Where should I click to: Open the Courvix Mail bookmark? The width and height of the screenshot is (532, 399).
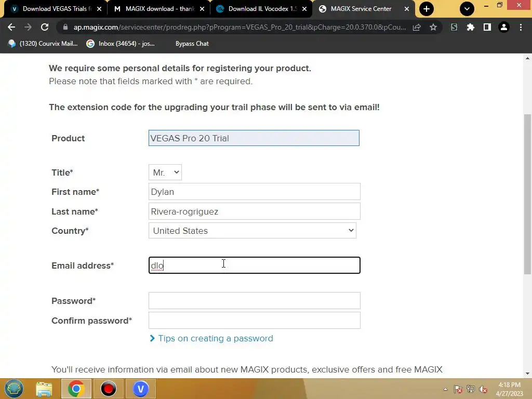(x=43, y=44)
